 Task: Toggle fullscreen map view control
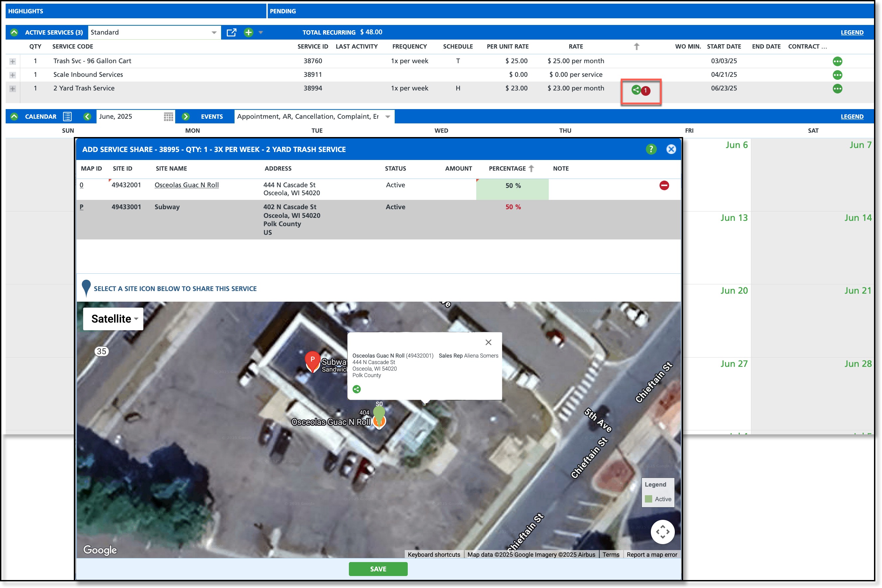point(662,531)
